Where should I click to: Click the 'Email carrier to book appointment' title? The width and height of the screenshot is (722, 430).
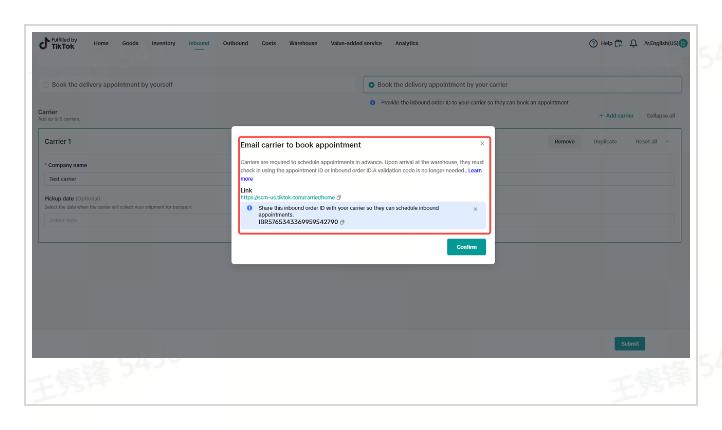301,145
